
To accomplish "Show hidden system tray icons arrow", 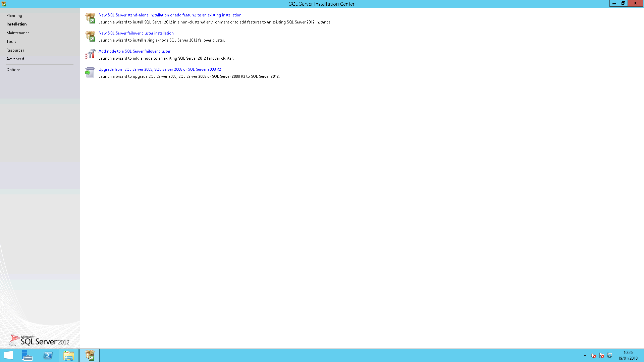I will pos(585,355).
